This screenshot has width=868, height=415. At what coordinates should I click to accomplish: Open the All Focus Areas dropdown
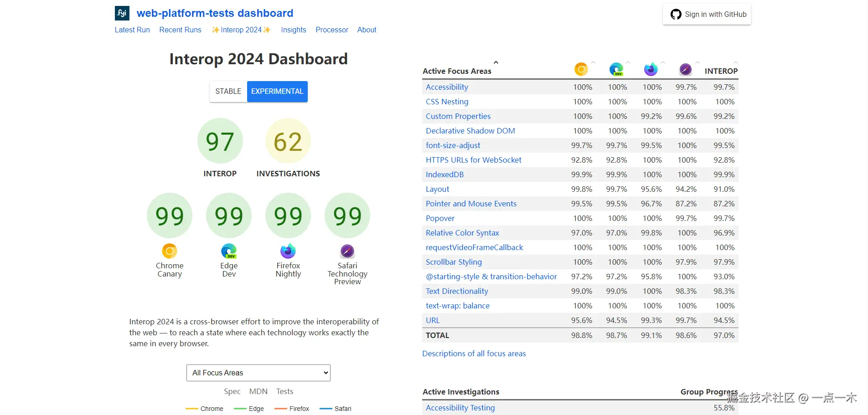258,373
